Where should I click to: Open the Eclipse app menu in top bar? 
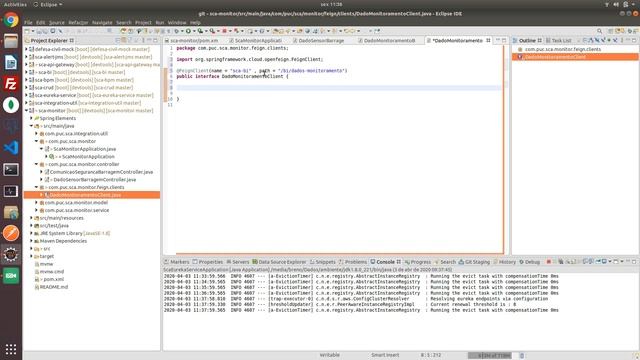[48, 4]
